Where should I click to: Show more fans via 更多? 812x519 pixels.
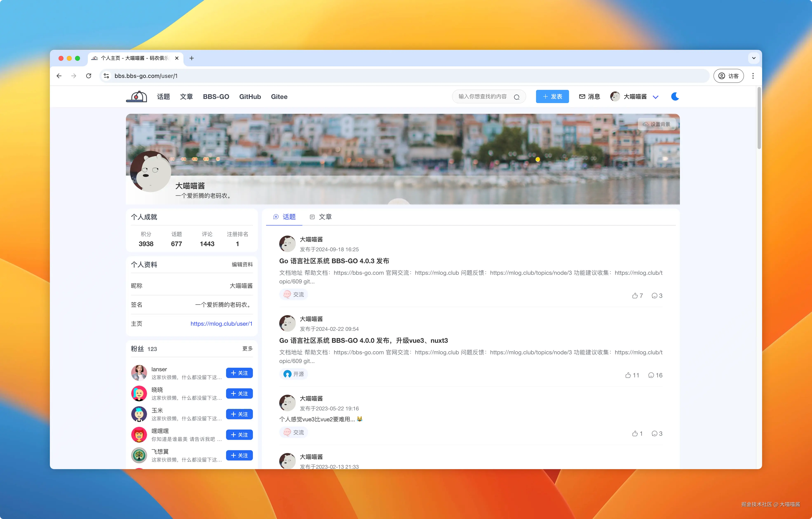tap(247, 348)
